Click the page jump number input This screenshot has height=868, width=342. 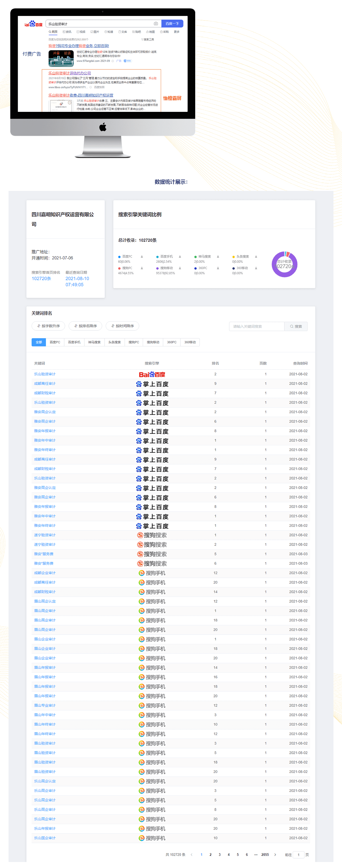coord(299,855)
